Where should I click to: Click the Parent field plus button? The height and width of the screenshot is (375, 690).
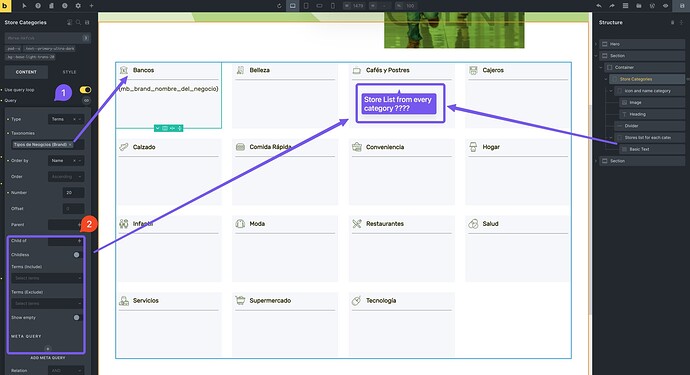click(79, 225)
